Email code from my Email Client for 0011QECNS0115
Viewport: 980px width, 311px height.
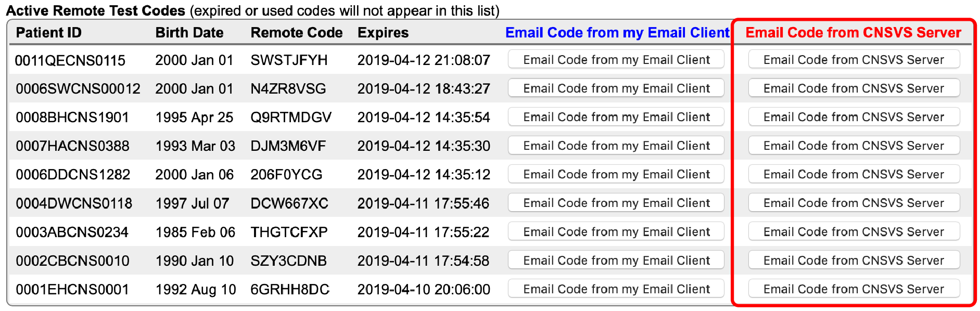click(x=616, y=60)
